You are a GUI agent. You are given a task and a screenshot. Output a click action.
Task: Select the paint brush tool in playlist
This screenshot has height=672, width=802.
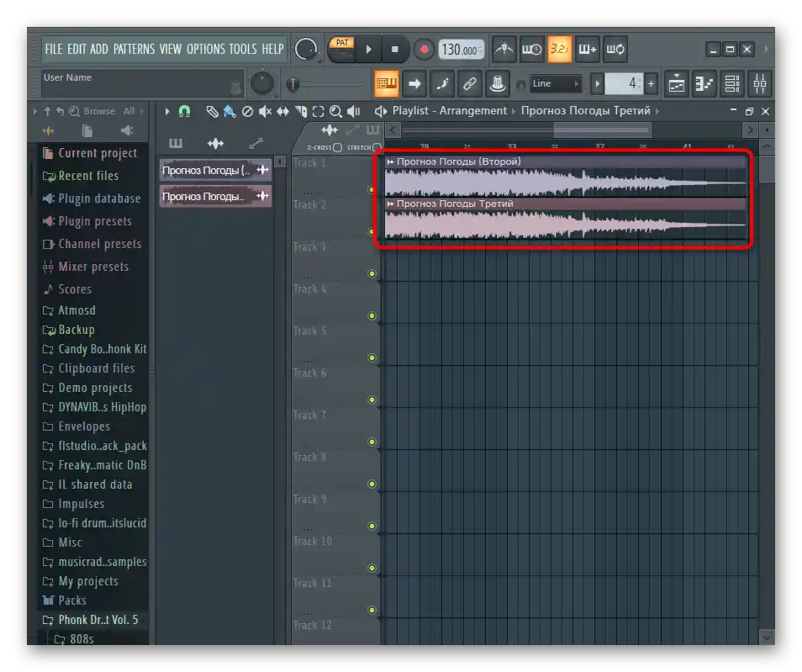(230, 111)
